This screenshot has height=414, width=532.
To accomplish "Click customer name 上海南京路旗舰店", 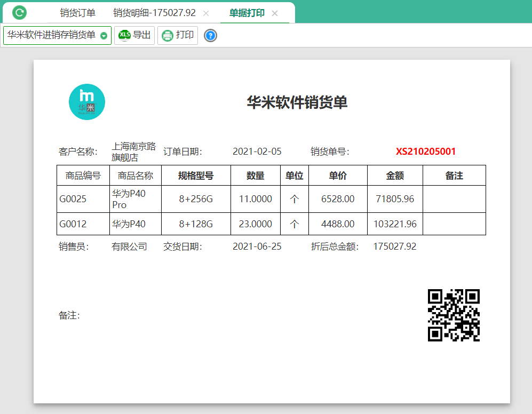I will (x=134, y=152).
